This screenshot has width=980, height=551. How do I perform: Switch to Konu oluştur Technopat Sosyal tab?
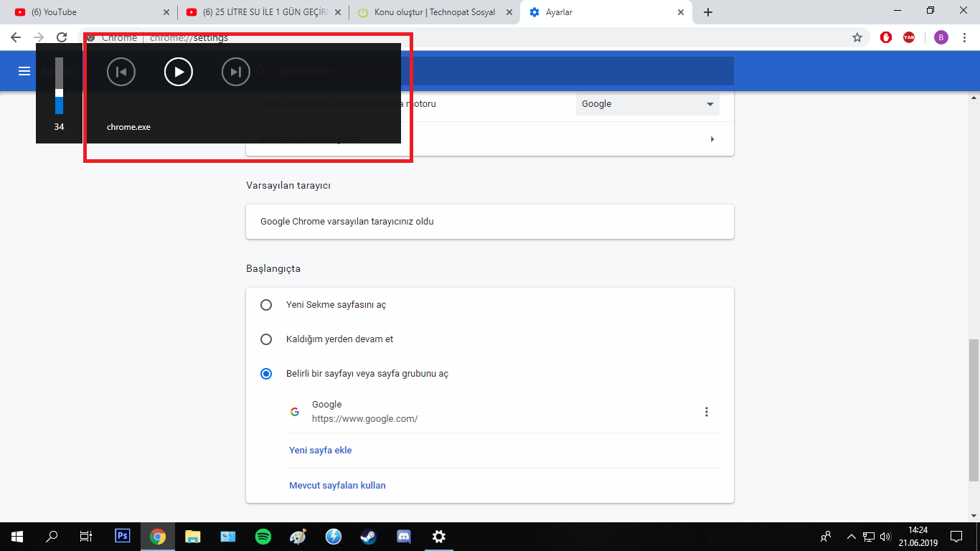tap(435, 12)
